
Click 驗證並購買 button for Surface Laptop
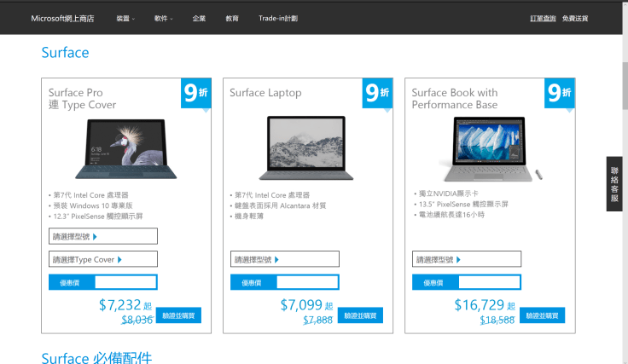pyautogui.click(x=360, y=315)
